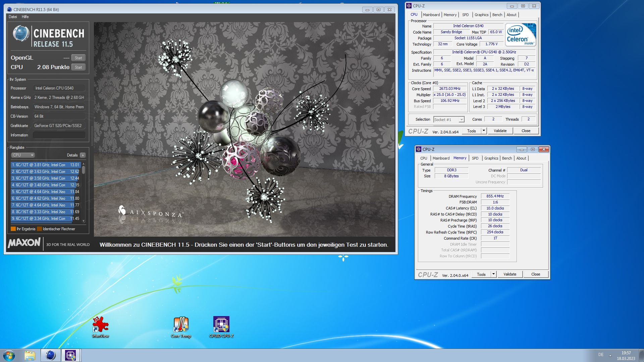The width and height of the screenshot is (644, 362).
Task: Click the Cinebench title bar icon
Action: (9, 9)
